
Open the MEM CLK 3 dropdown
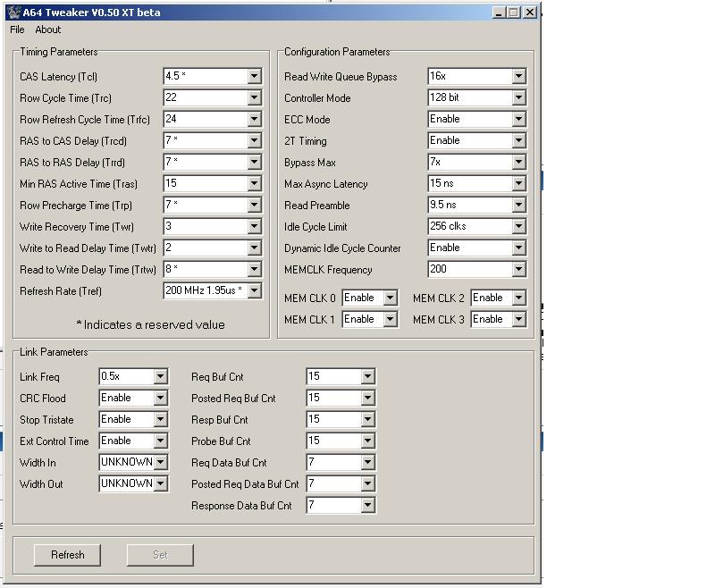519,319
